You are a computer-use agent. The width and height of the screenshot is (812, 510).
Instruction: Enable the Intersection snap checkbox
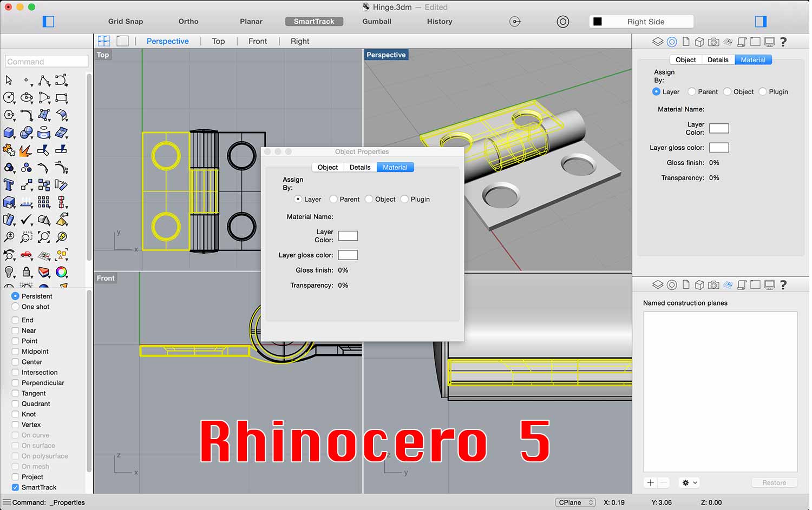click(x=15, y=372)
